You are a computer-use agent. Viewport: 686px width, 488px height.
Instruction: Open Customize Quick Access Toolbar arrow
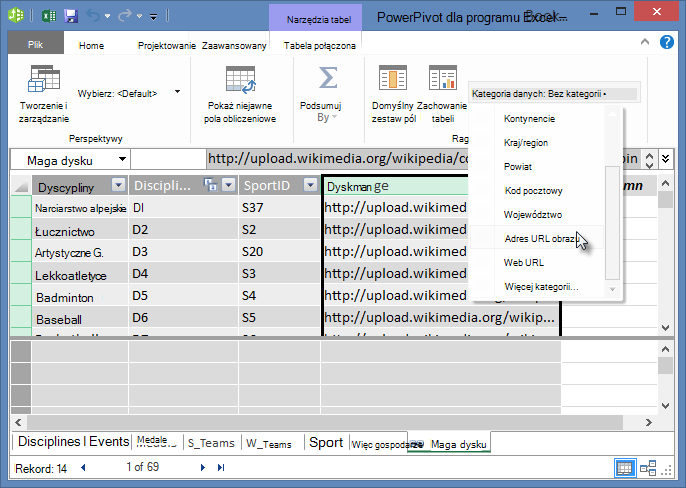[x=154, y=17]
